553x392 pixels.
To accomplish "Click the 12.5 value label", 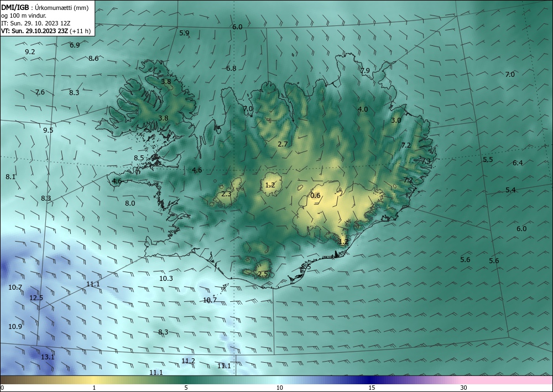I will [x=36, y=298].
